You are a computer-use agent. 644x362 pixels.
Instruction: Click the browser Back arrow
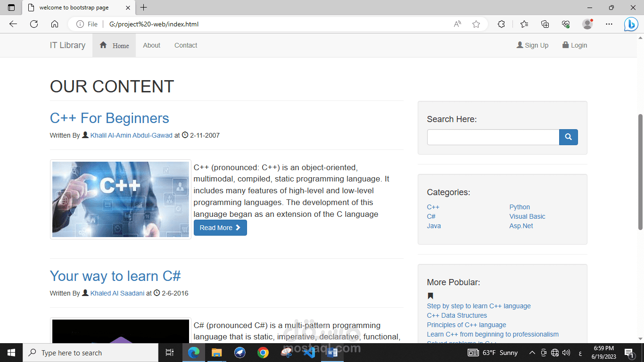click(13, 24)
